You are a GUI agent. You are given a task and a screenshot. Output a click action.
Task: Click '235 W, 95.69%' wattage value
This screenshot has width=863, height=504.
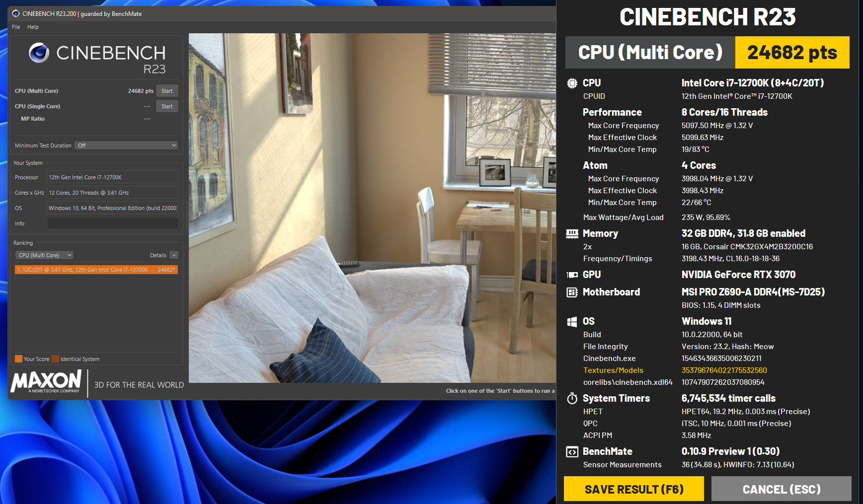click(706, 217)
